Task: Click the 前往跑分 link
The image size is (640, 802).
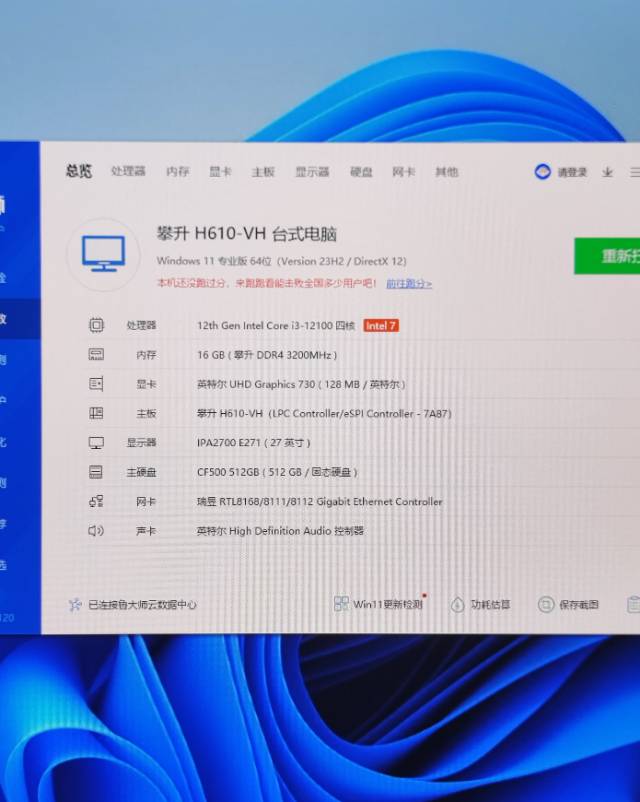Action: tap(409, 284)
